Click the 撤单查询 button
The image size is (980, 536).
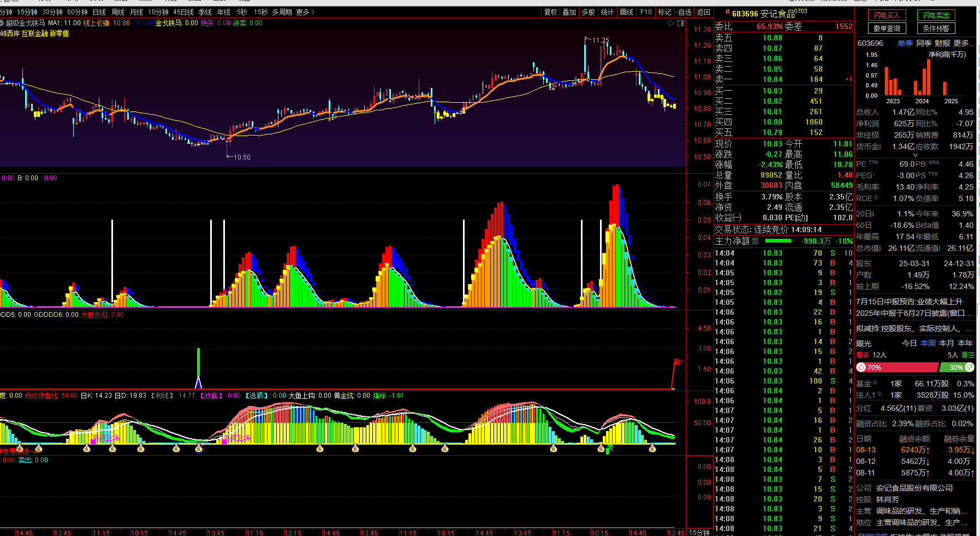click(887, 28)
